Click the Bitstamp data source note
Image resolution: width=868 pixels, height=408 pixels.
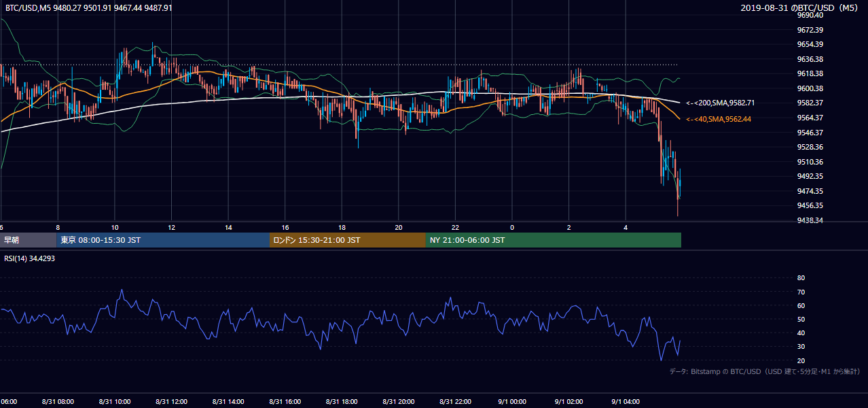pos(765,371)
